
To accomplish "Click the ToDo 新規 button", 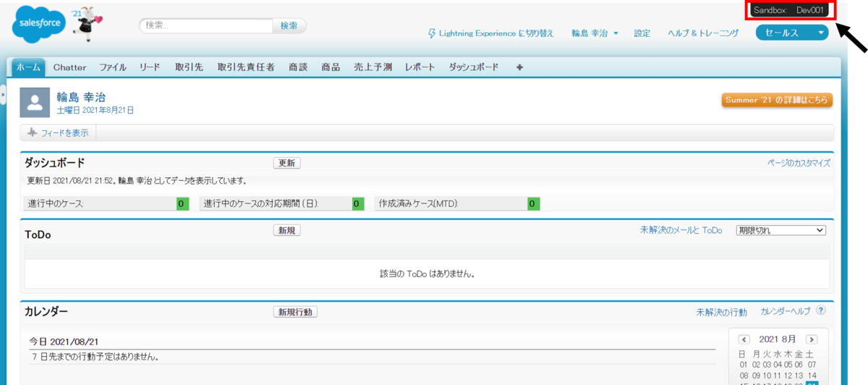I will tap(287, 230).
